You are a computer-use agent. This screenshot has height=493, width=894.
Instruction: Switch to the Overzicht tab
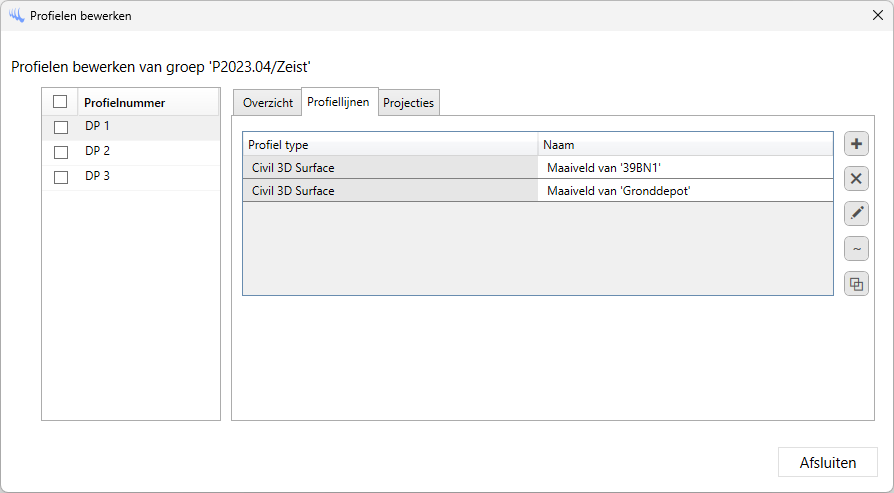pos(268,103)
